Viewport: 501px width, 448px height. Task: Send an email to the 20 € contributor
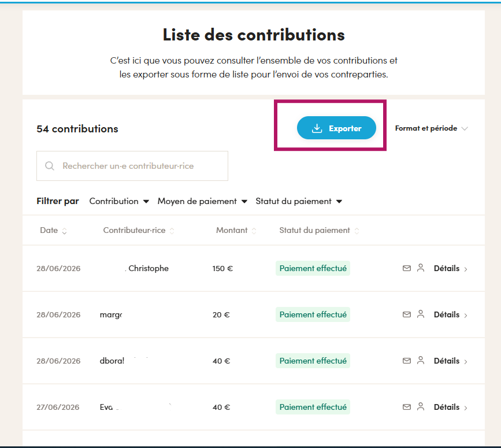coord(406,314)
